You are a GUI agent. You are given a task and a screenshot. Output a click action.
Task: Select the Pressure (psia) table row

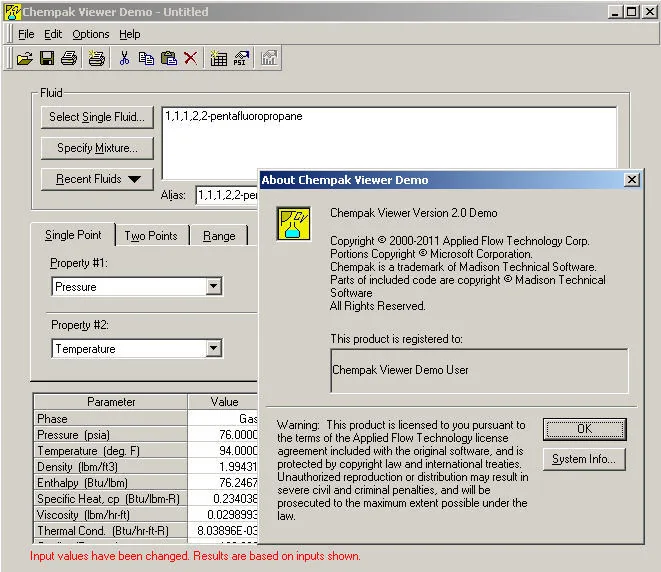pyautogui.click(x=145, y=435)
